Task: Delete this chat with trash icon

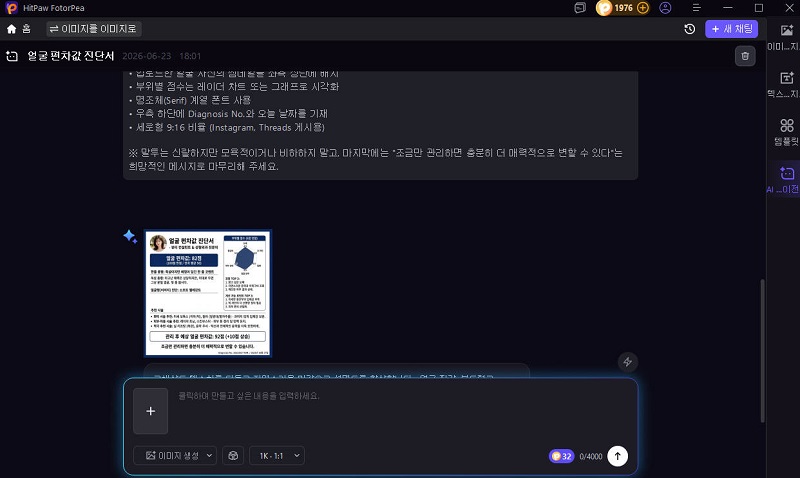Action: pyautogui.click(x=745, y=56)
